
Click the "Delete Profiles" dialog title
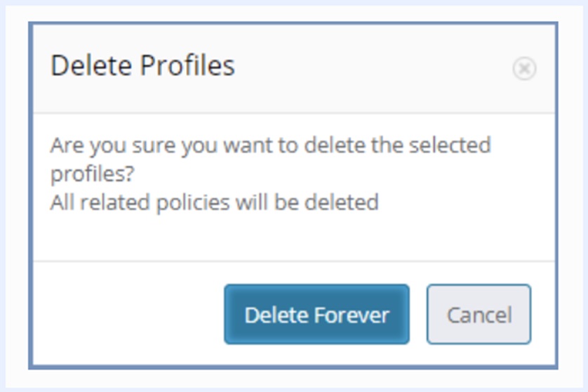[142, 66]
